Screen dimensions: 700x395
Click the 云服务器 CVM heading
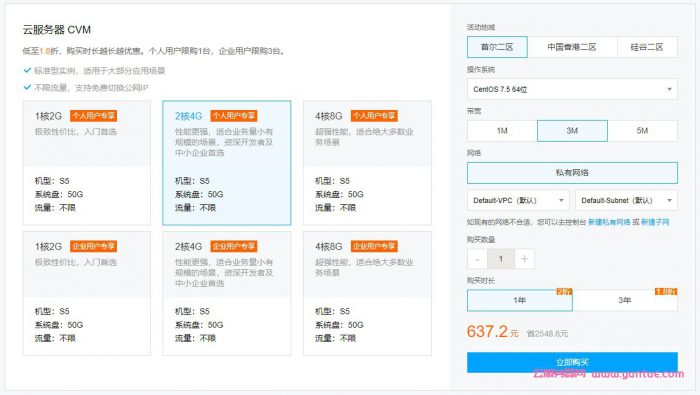pos(57,30)
